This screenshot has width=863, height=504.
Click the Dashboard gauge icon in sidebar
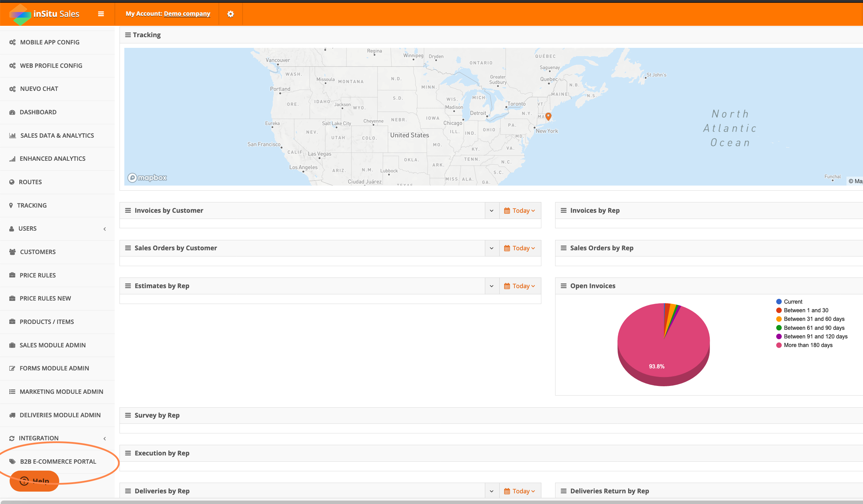(x=12, y=112)
